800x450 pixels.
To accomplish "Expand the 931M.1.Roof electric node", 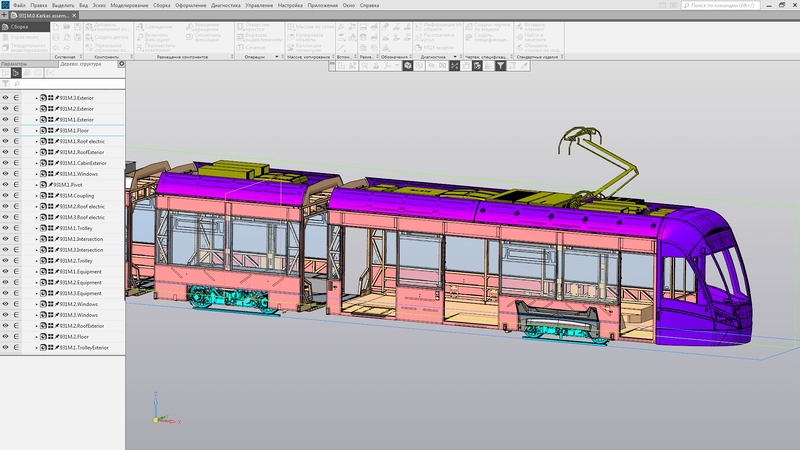I will (x=36, y=141).
